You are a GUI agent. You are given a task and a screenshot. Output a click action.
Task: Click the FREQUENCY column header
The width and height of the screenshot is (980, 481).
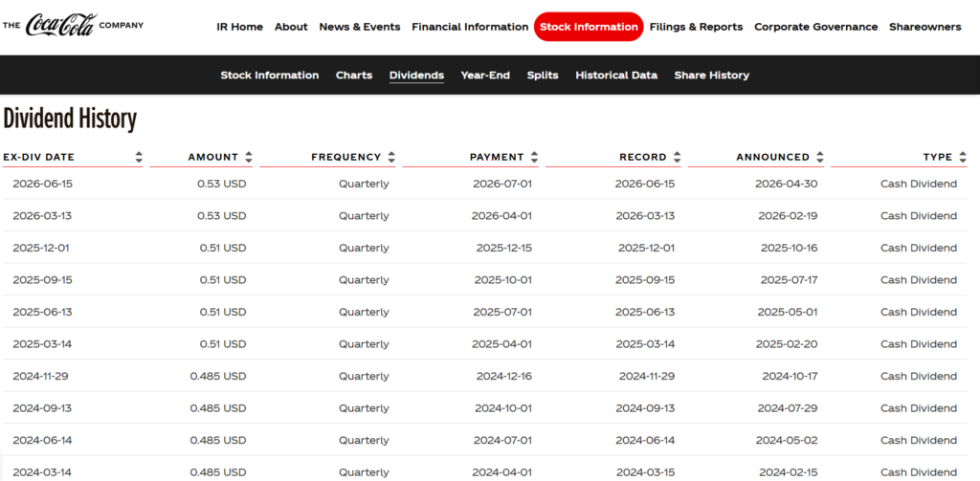pos(346,158)
